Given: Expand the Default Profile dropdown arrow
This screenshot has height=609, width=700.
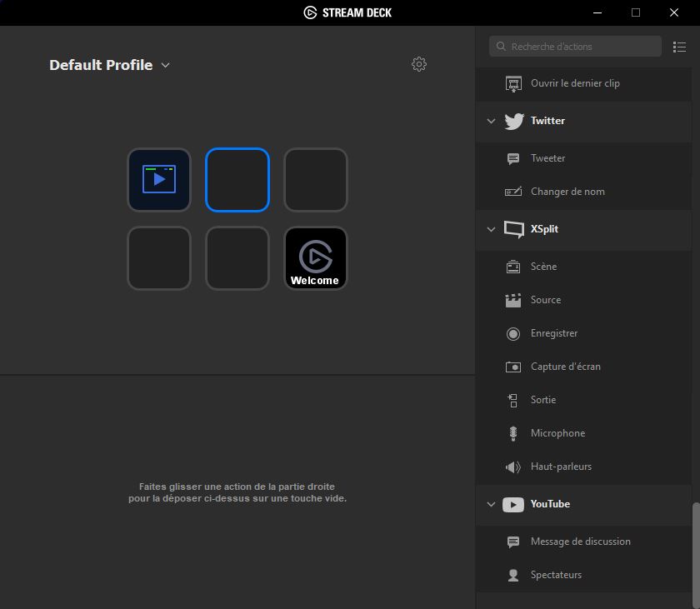Looking at the screenshot, I should [x=165, y=65].
